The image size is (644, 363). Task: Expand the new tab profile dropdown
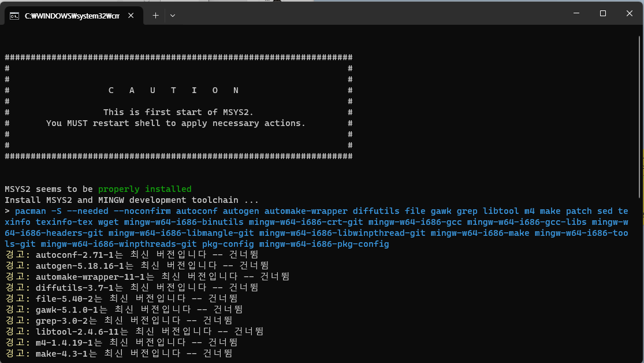173,16
